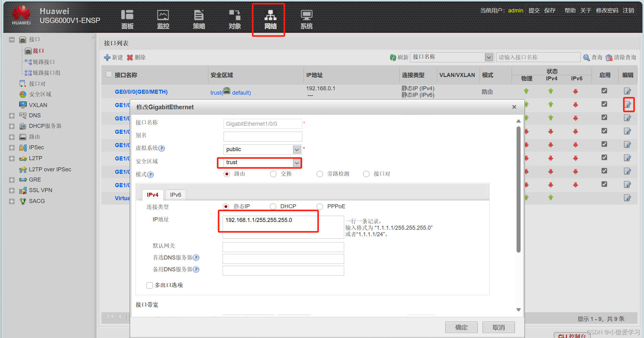Select the 交换 mode radio button
644x338 pixels.
(x=273, y=174)
